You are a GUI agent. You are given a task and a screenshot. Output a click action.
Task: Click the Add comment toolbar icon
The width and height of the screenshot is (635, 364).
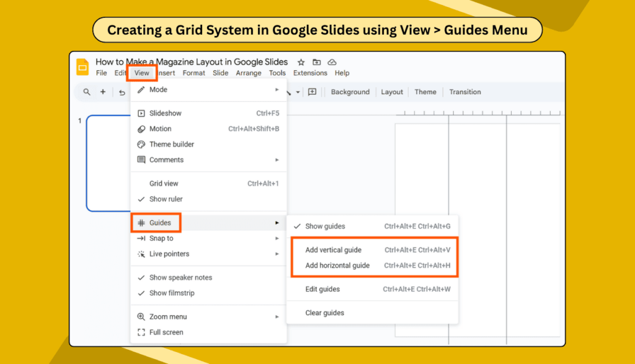click(312, 91)
